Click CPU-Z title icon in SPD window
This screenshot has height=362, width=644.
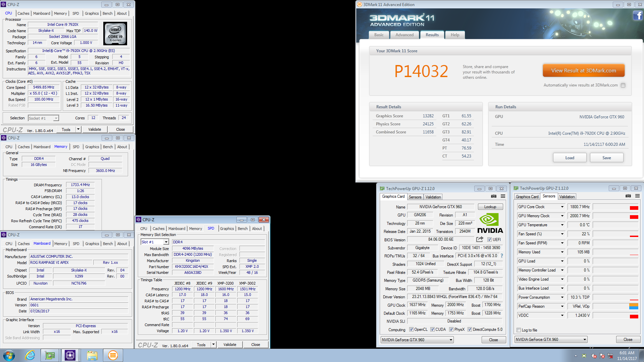click(139, 220)
